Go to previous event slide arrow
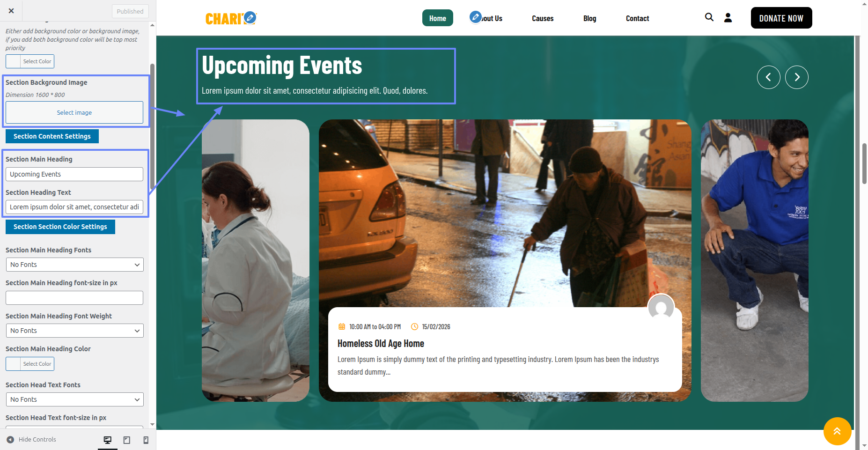 point(768,77)
